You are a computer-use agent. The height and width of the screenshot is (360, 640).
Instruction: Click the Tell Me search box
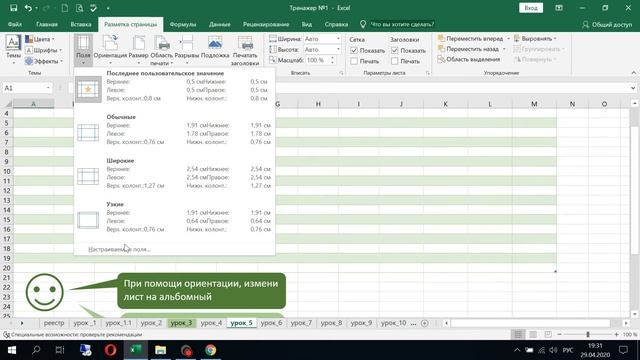tap(397, 24)
